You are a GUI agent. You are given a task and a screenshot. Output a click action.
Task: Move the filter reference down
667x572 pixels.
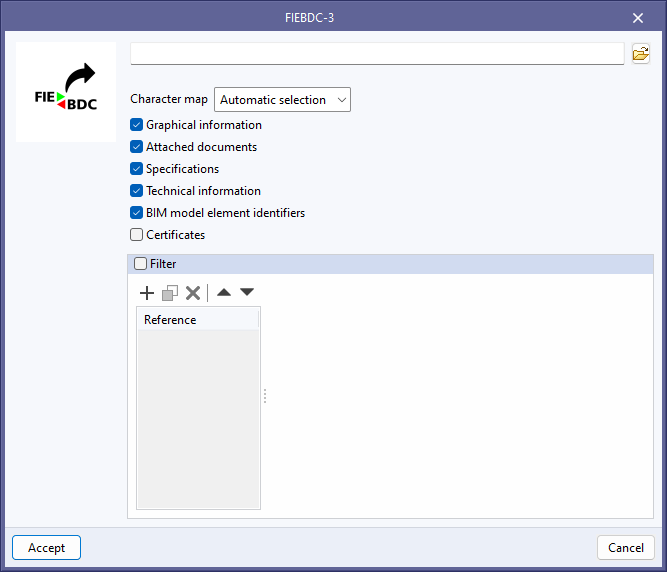tap(247, 292)
